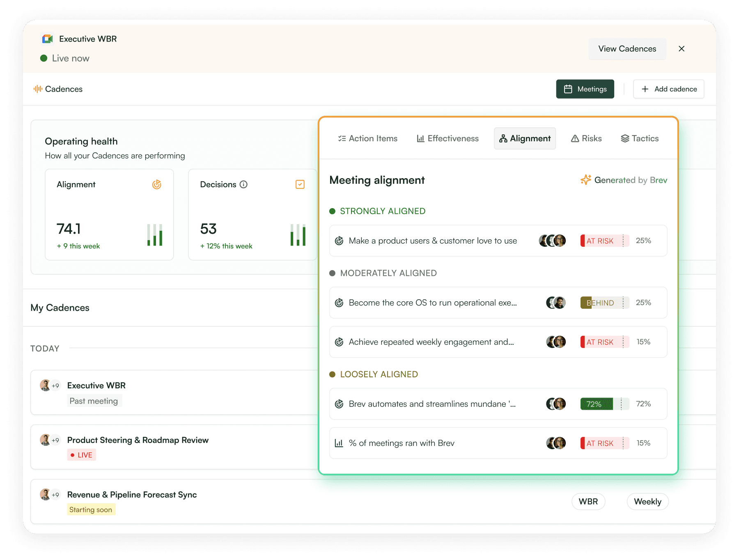Click the Generated by Brev sparkle icon
This screenshot has height=560, width=739.
pyautogui.click(x=586, y=180)
